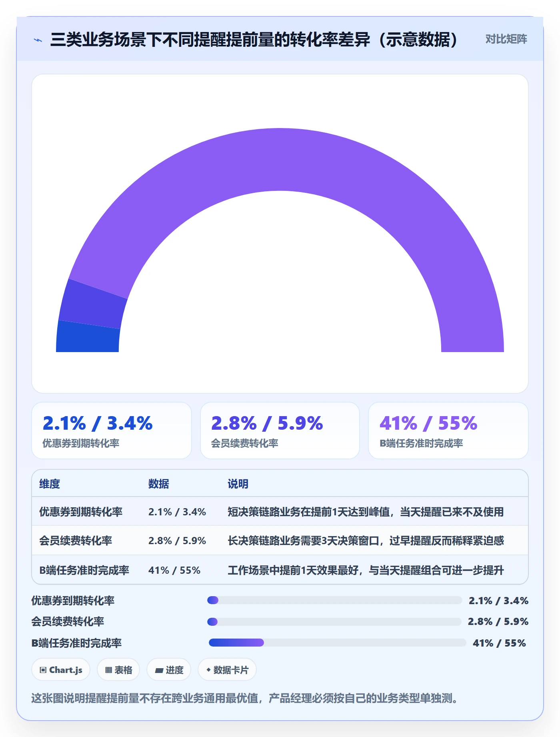This screenshot has height=737, width=560.
Task: Click the 维度 column header
Action: 50,484
